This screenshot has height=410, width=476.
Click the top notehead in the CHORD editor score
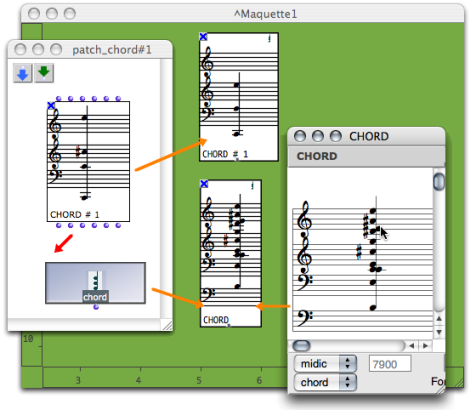click(x=373, y=211)
